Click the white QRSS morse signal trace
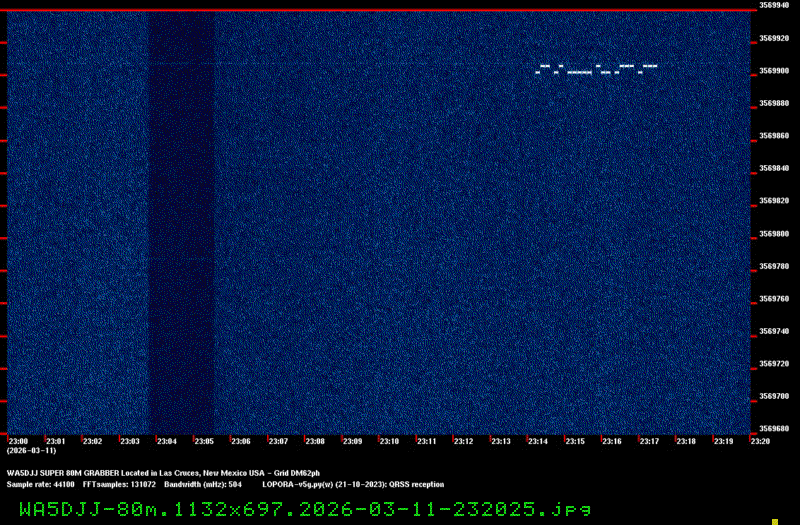 (x=596, y=69)
